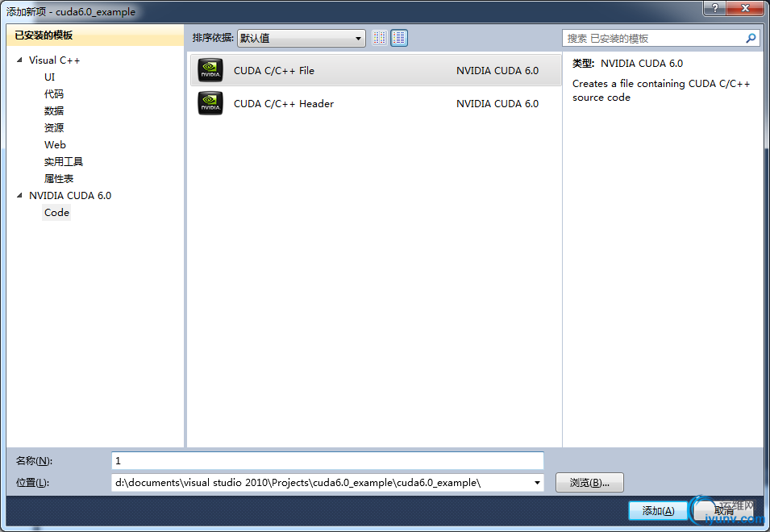Switch to small icons view
This screenshot has width=770, height=532.
click(379, 38)
